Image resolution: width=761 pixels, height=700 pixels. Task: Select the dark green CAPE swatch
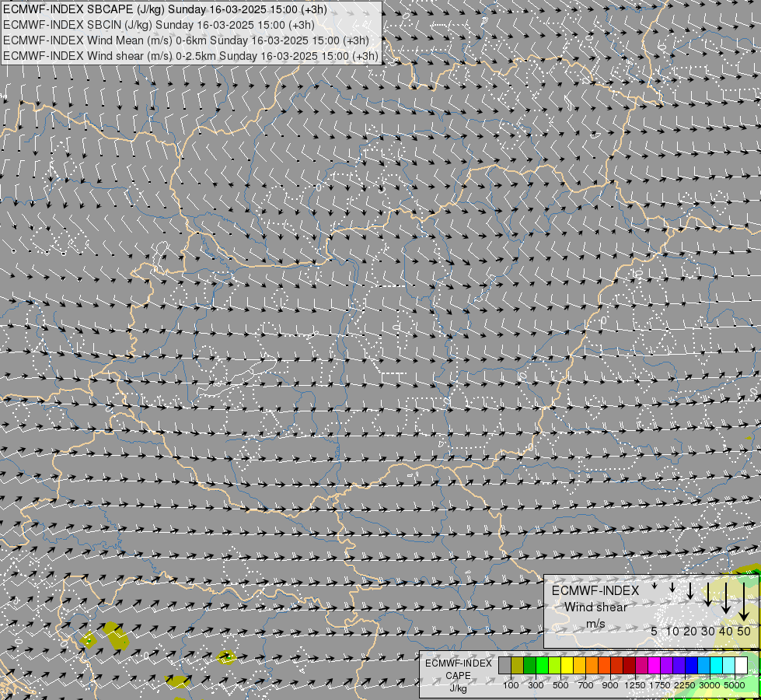pos(529,666)
